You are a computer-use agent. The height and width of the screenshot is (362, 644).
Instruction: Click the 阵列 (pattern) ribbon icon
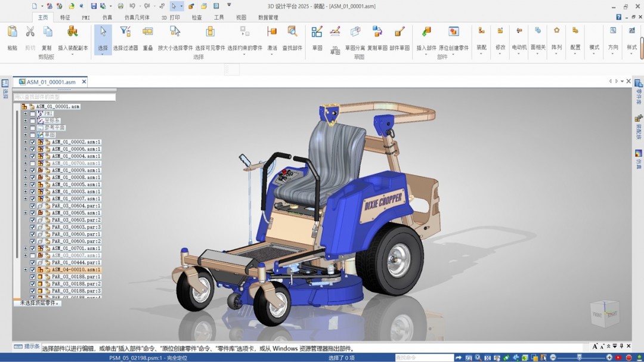(x=556, y=31)
